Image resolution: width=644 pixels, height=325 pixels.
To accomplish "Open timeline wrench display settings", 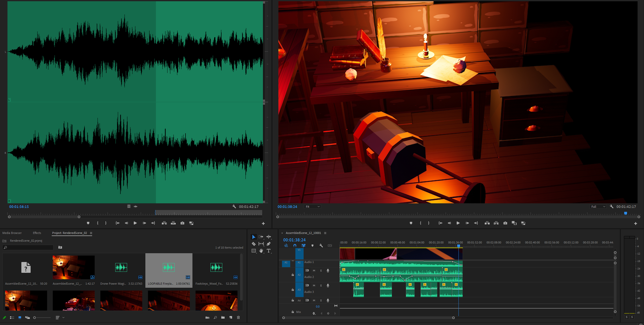I will pos(321,246).
